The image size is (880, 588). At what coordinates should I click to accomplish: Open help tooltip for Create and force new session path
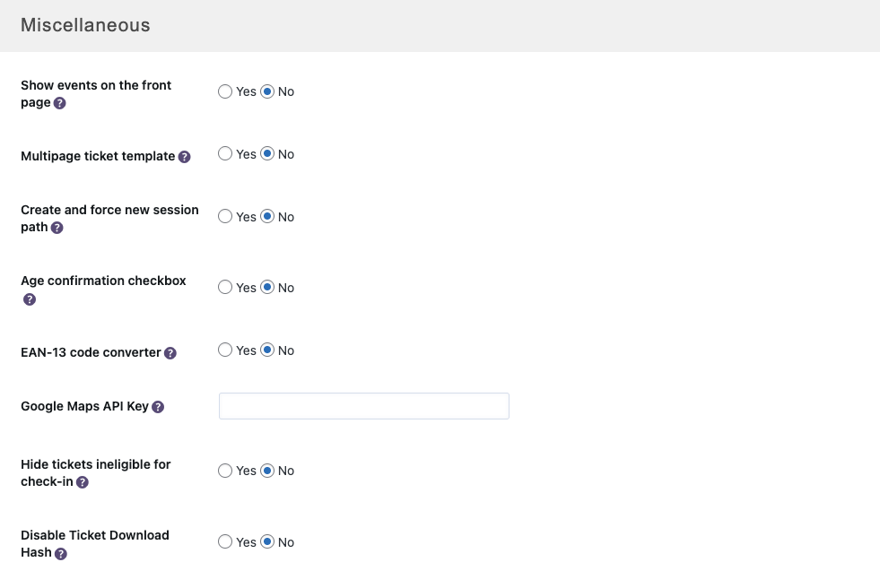[57, 228]
